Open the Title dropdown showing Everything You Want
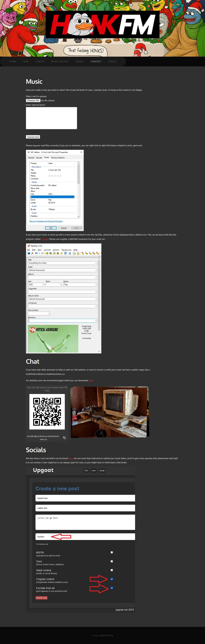The image size is (205, 644). pyautogui.click(x=96, y=263)
